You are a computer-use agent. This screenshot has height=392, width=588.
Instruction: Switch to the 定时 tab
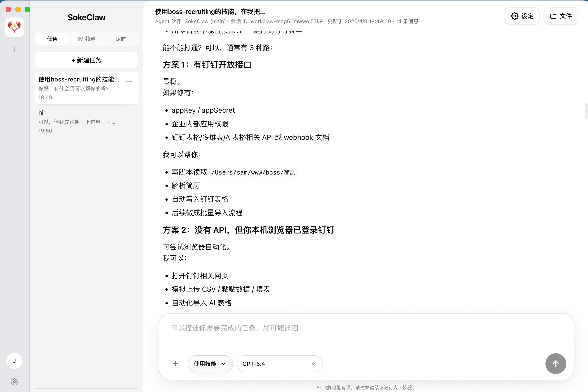tap(121, 39)
